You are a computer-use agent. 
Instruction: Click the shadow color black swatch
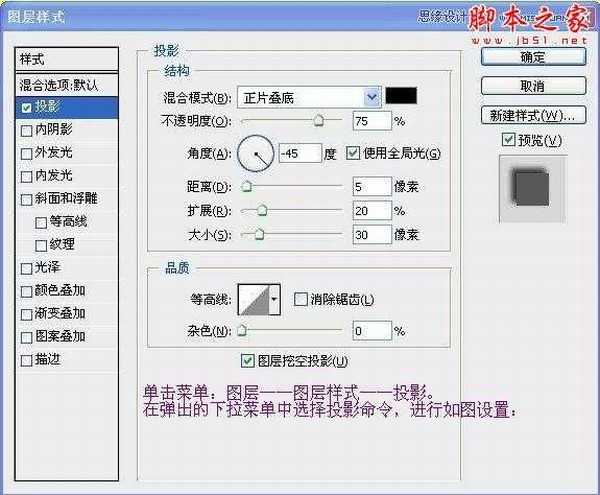coord(404,96)
